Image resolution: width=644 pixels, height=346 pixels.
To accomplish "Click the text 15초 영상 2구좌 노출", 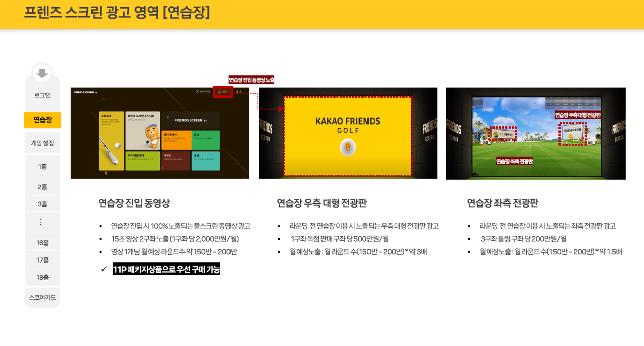I will [175, 239].
